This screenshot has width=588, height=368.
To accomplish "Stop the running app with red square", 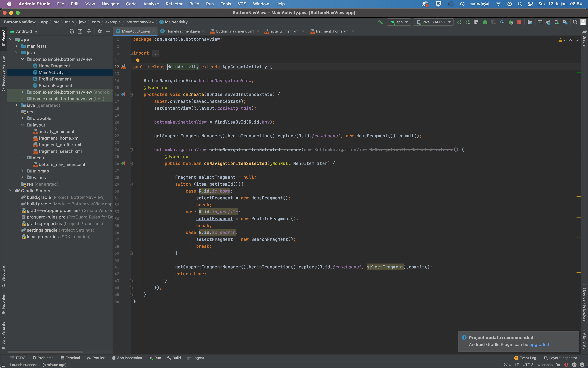I will pyautogui.click(x=519, y=22).
